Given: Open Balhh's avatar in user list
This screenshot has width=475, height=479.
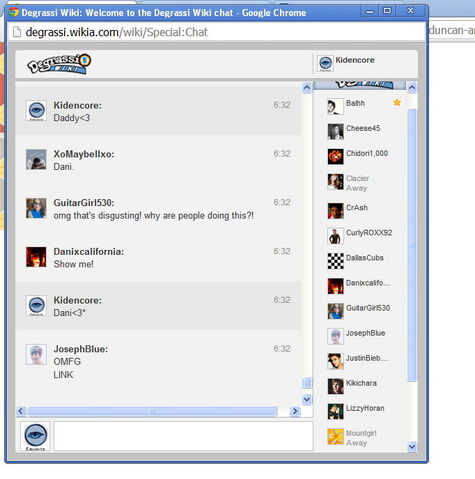Looking at the screenshot, I should tap(335, 107).
